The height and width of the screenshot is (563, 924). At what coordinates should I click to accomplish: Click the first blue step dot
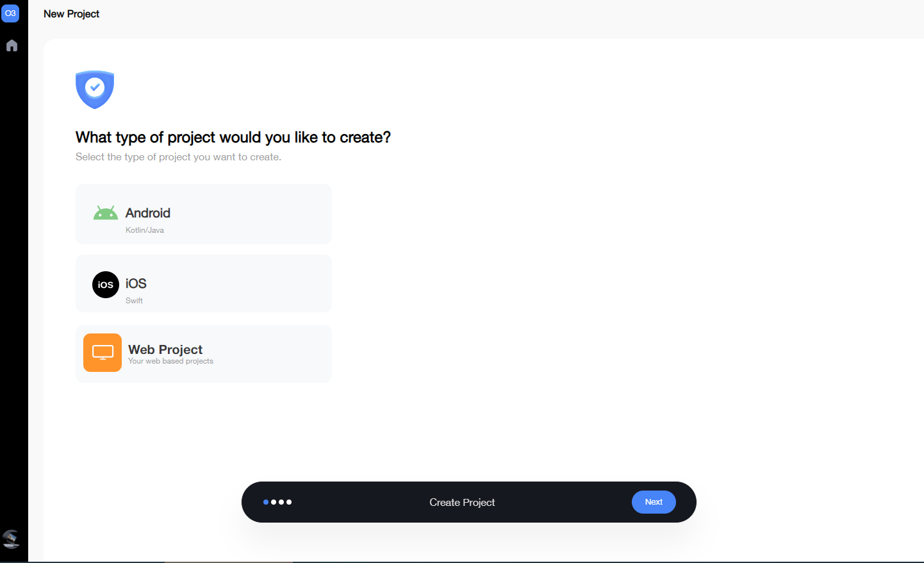click(x=266, y=502)
